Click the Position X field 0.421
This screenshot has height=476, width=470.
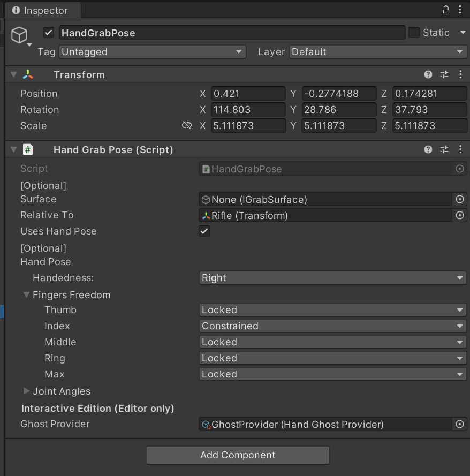(248, 94)
